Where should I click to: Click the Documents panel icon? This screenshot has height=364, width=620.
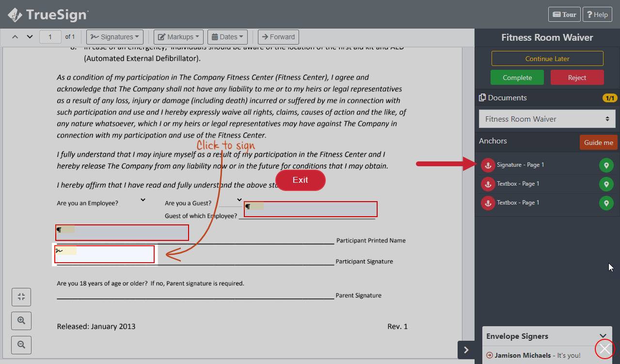(x=483, y=97)
